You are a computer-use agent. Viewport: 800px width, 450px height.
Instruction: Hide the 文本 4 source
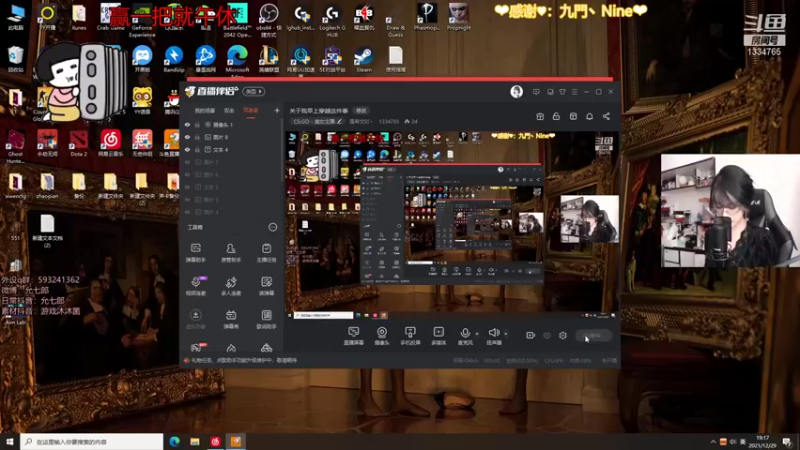pyautogui.click(x=187, y=149)
